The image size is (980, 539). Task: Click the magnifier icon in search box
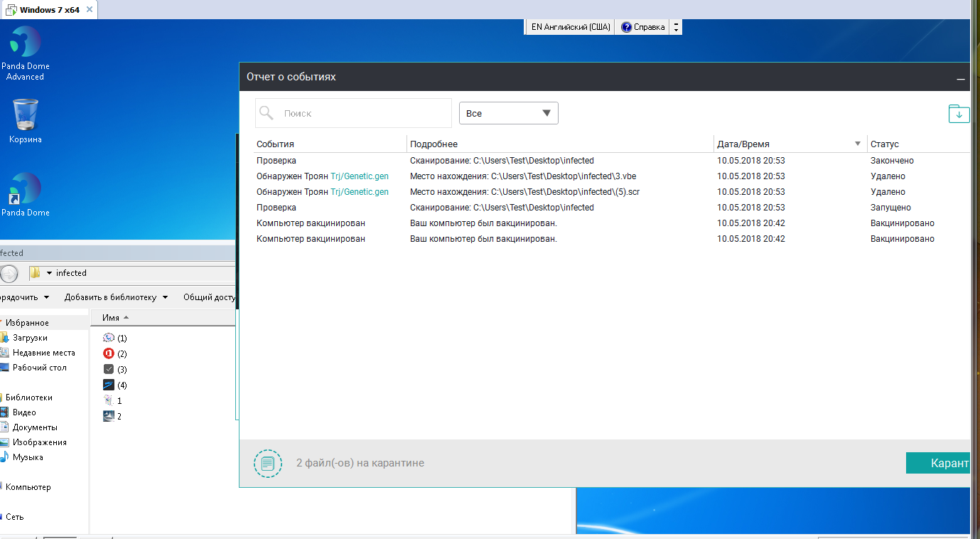[266, 113]
